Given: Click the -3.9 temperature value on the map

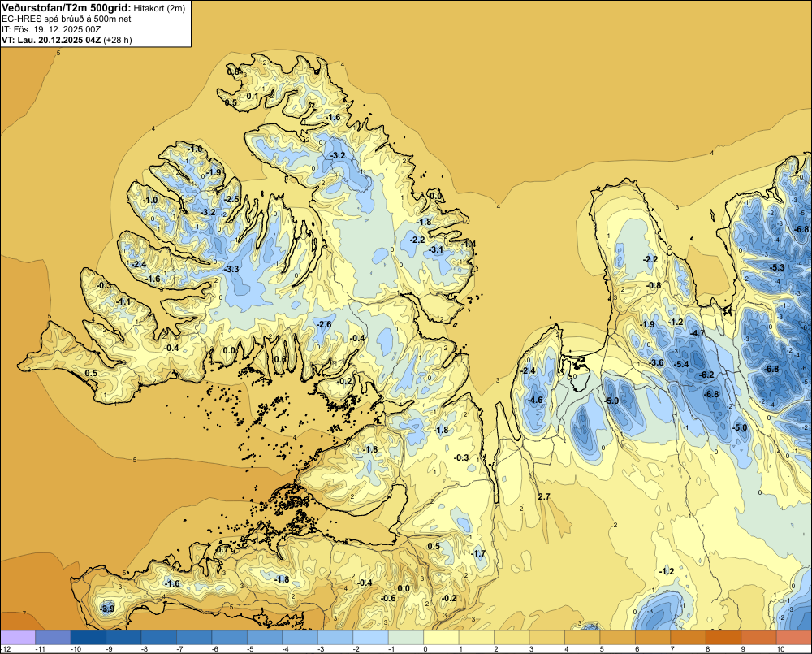Looking at the screenshot, I should [107, 609].
